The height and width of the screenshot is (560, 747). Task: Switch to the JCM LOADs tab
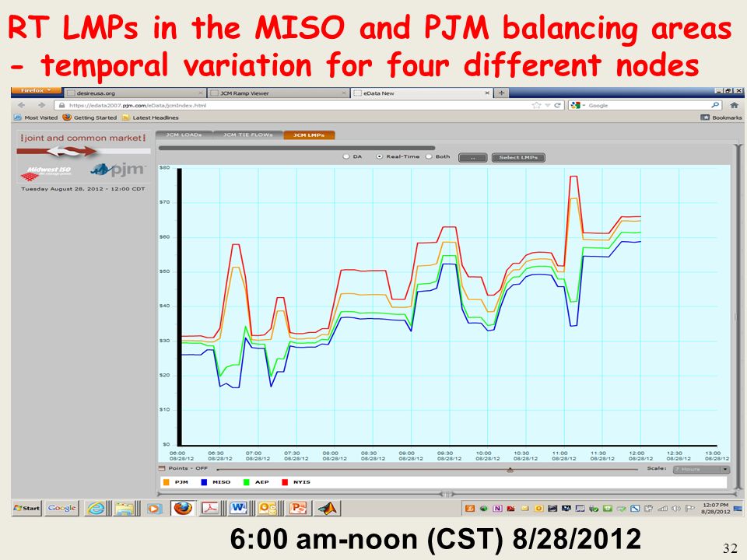184,135
